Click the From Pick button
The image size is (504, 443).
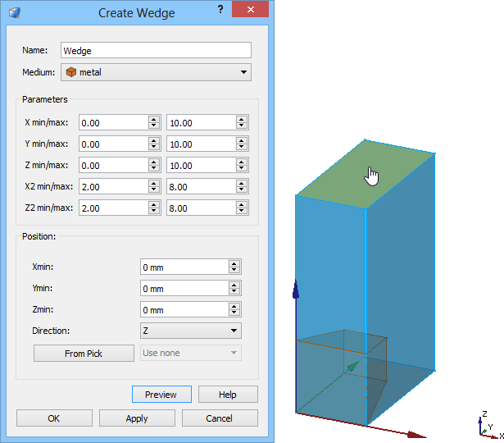pyautogui.click(x=84, y=354)
